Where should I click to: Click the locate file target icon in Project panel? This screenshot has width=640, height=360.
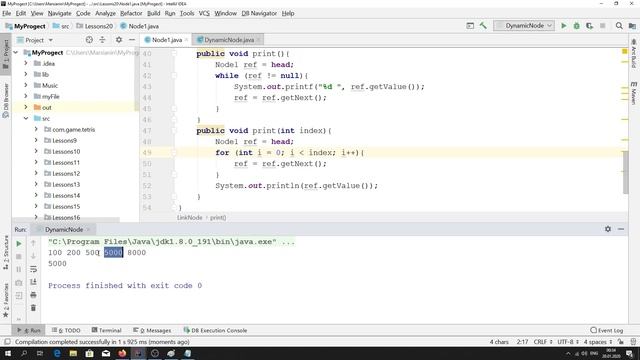coord(89,40)
